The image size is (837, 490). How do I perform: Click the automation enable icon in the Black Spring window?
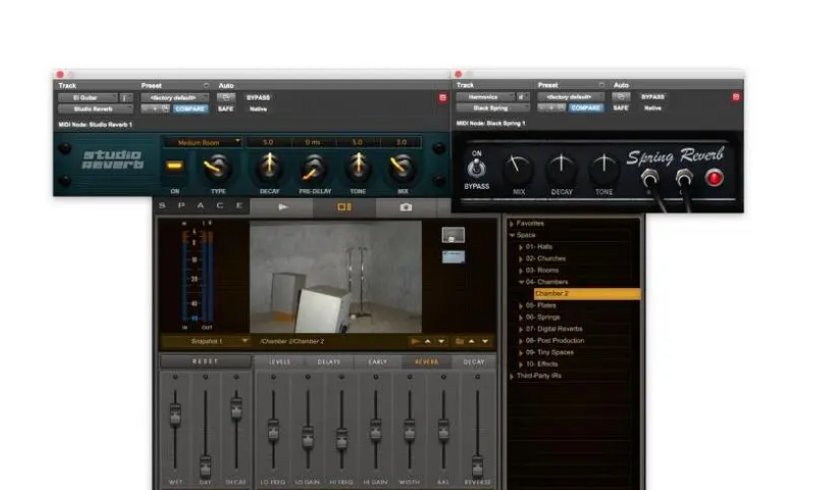coord(621,97)
